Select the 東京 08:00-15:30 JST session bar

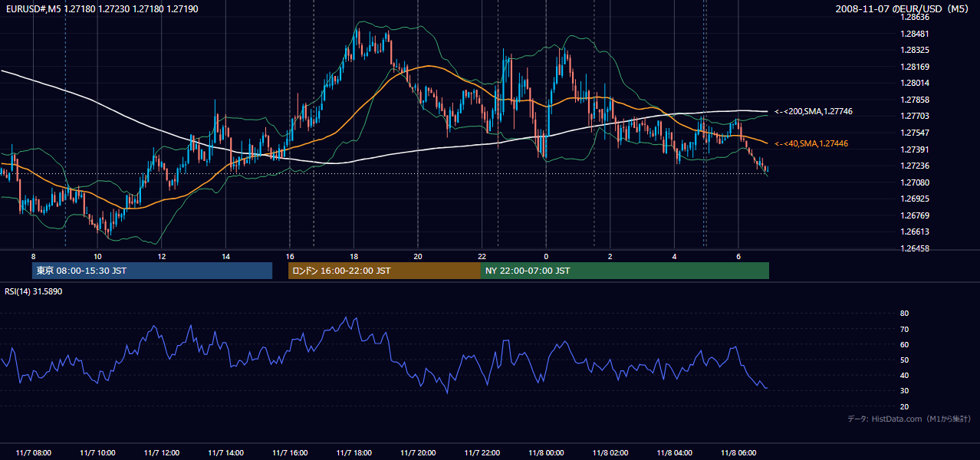click(x=153, y=271)
